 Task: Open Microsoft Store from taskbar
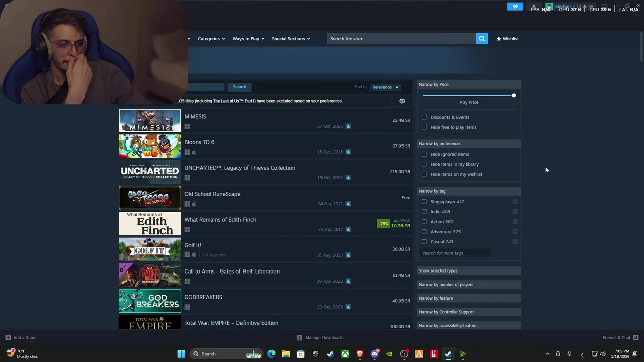click(301, 354)
